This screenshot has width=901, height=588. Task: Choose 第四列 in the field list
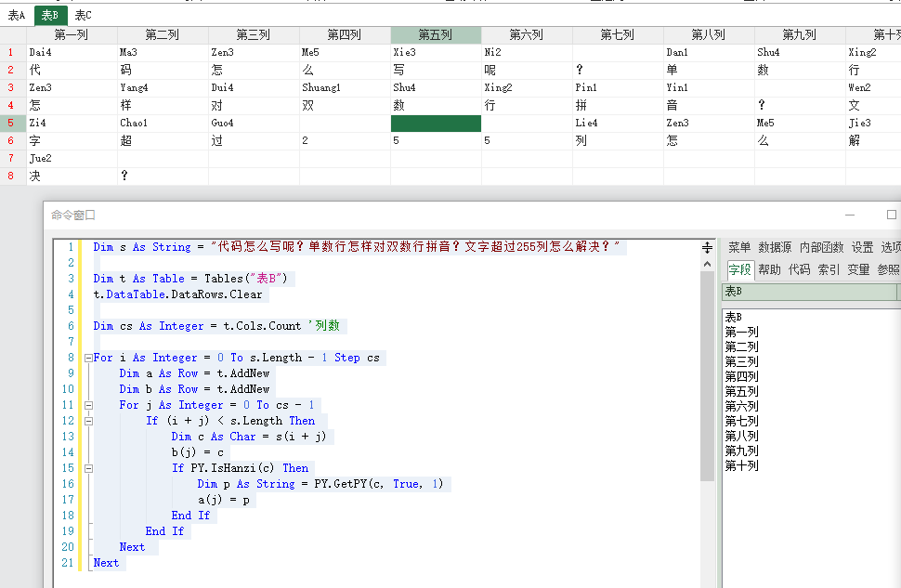742,376
